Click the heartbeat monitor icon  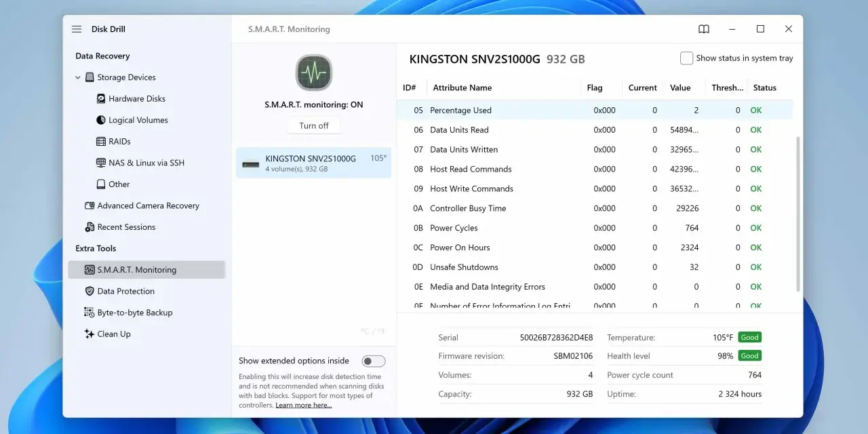click(314, 73)
